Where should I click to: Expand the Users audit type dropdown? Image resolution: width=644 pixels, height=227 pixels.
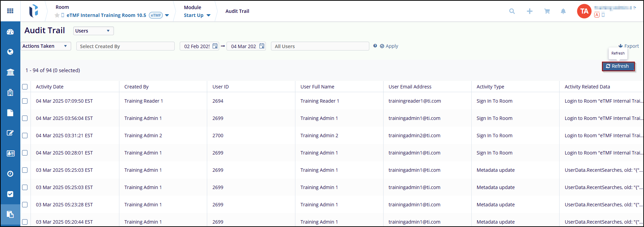(x=93, y=31)
